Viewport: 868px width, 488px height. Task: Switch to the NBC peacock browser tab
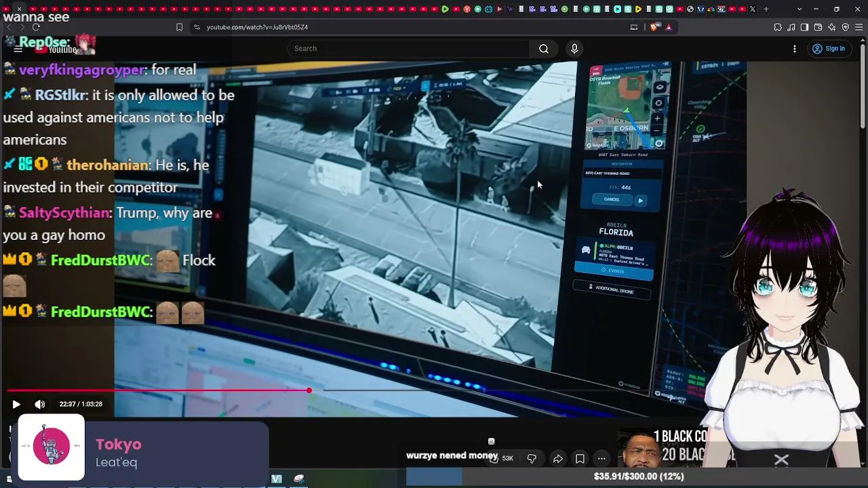coord(711,9)
